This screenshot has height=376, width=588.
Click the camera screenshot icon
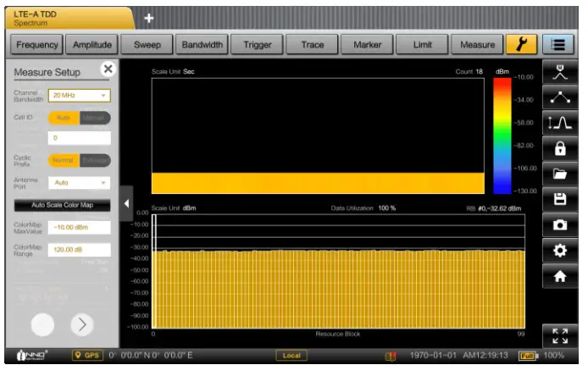click(560, 225)
